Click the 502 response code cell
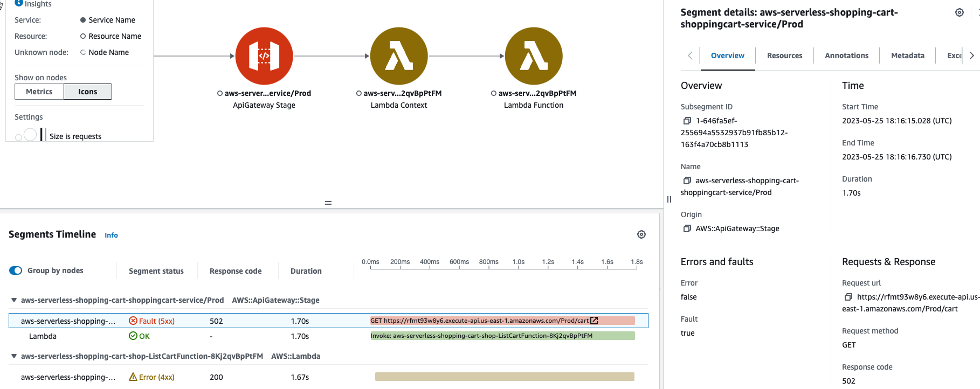The height and width of the screenshot is (389, 980). pyautogui.click(x=216, y=321)
